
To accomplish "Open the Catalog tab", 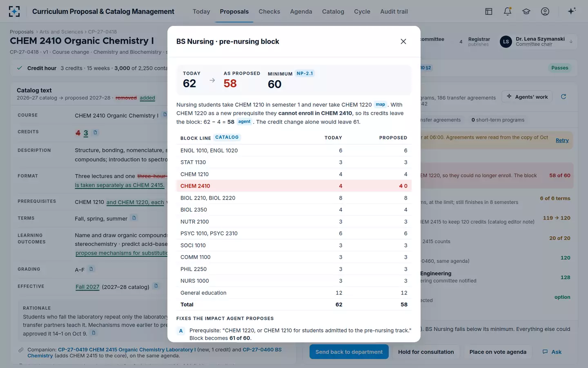I will pyautogui.click(x=333, y=11).
